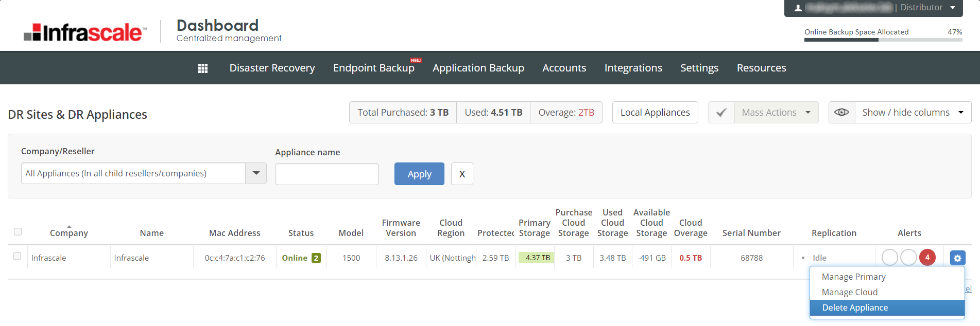Click the Total Purchased: 3 TB box
The width and height of the screenshot is (980, 326).
[x=403, y=113]
